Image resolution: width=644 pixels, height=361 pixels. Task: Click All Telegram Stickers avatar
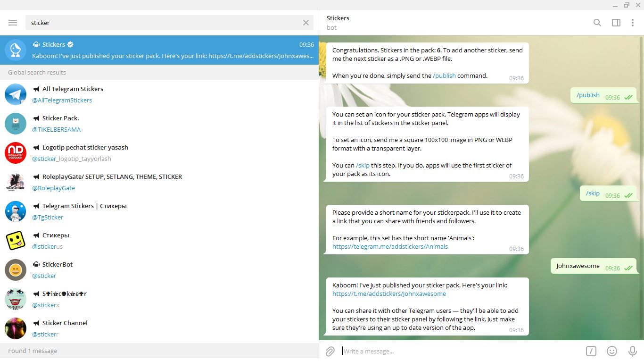pos(16,94)
